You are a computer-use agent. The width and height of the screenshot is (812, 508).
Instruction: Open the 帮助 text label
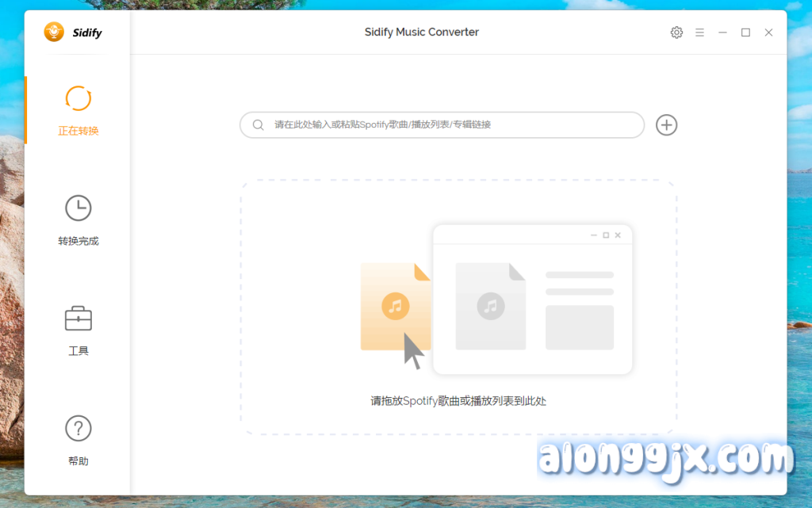[x=78, y=461]
